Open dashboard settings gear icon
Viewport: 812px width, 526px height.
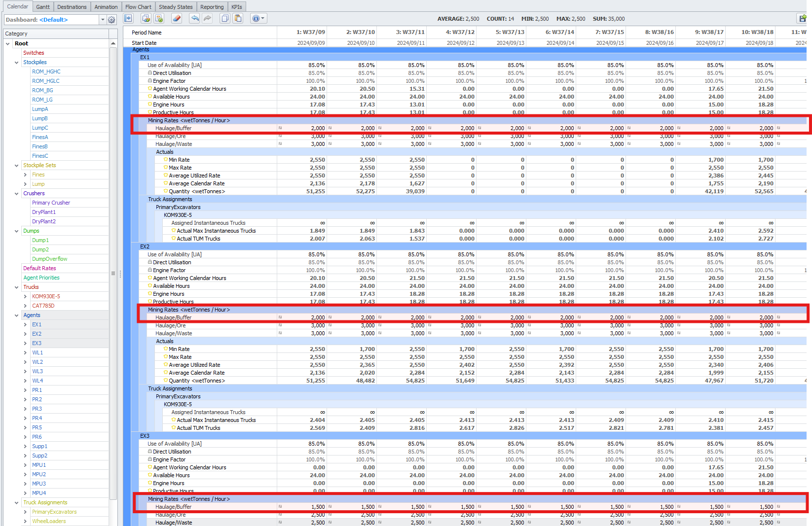pyautogui.click(x=111, y=20)
